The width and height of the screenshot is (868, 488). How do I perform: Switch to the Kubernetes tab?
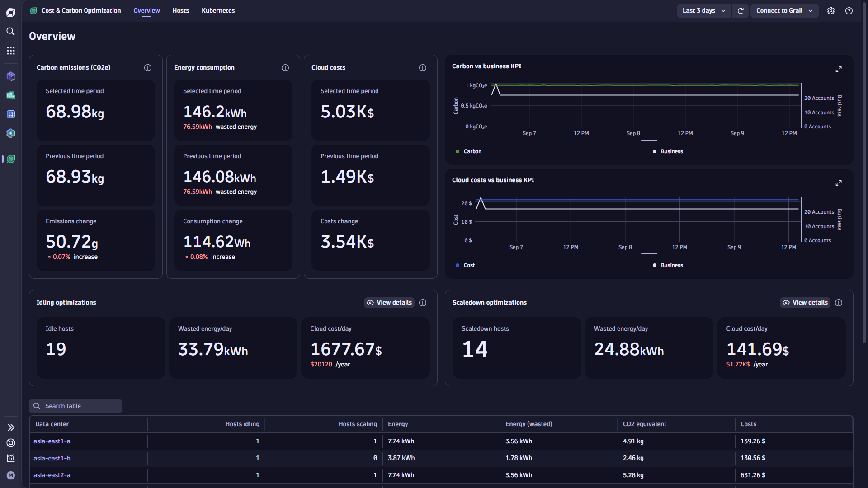[x=218, y=10]
